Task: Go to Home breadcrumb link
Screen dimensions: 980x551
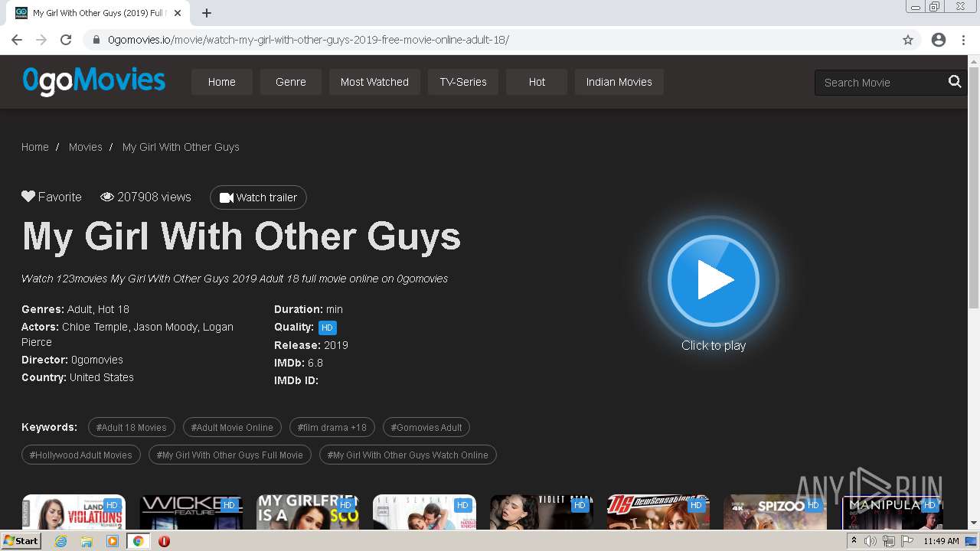Action: 35,147
